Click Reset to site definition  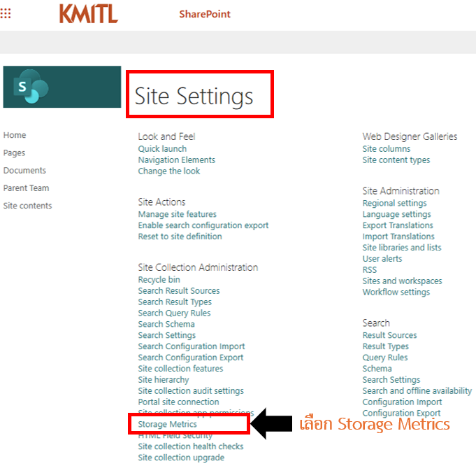click(180, 236)
